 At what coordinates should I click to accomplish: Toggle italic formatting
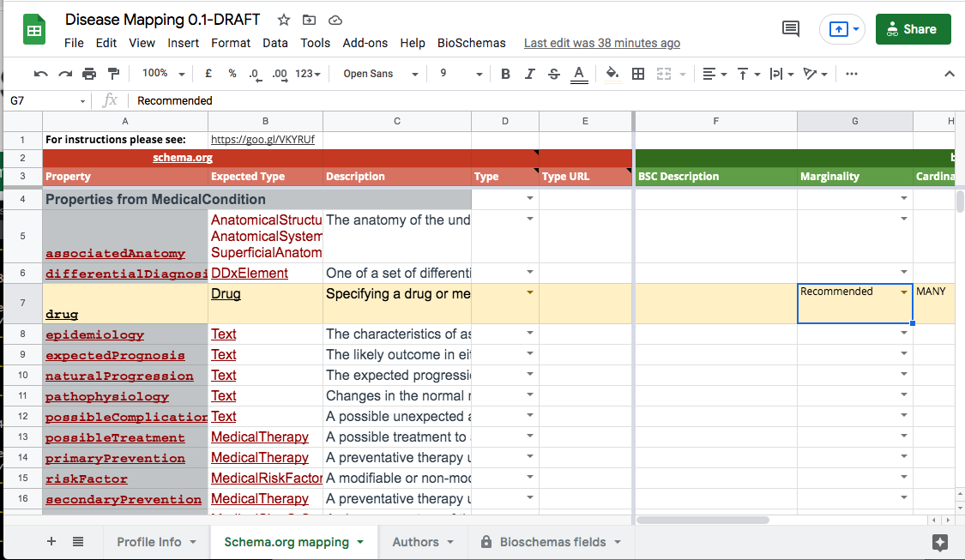point(529,74)
